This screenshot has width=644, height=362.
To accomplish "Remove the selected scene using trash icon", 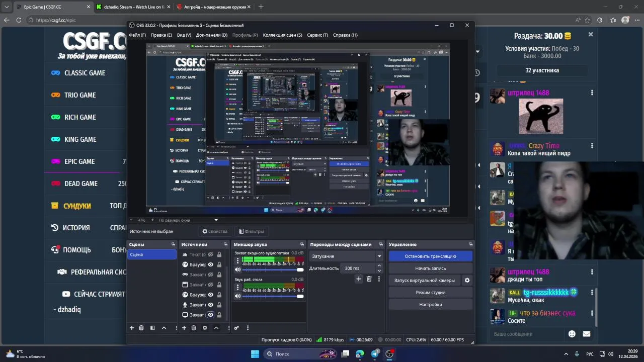I will coord(141,328).
